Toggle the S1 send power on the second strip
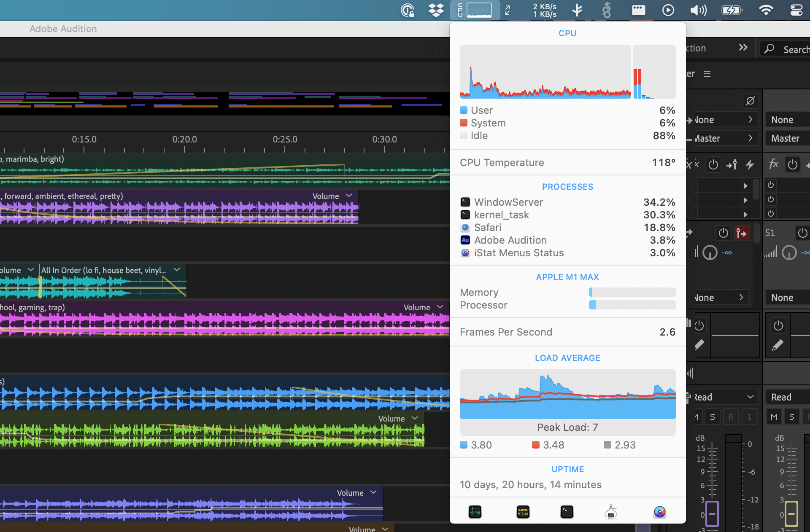810x532 pixels. point(803,233)
